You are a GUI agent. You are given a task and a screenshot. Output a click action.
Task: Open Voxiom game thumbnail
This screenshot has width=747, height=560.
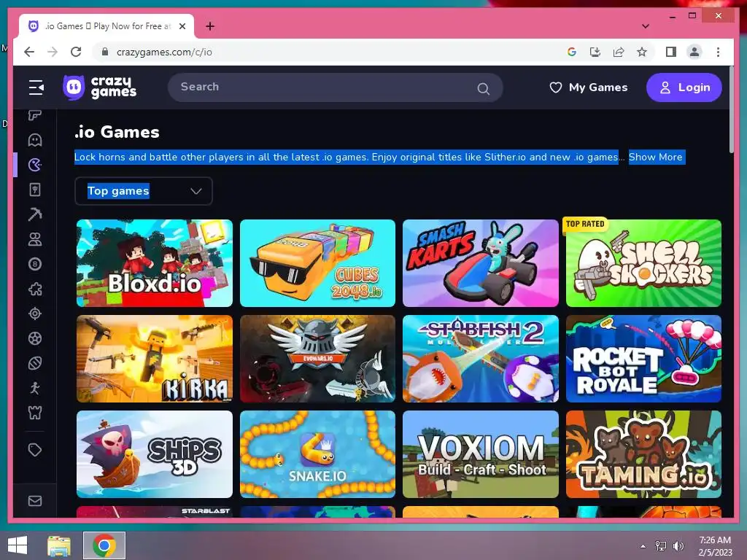[481, 454]
